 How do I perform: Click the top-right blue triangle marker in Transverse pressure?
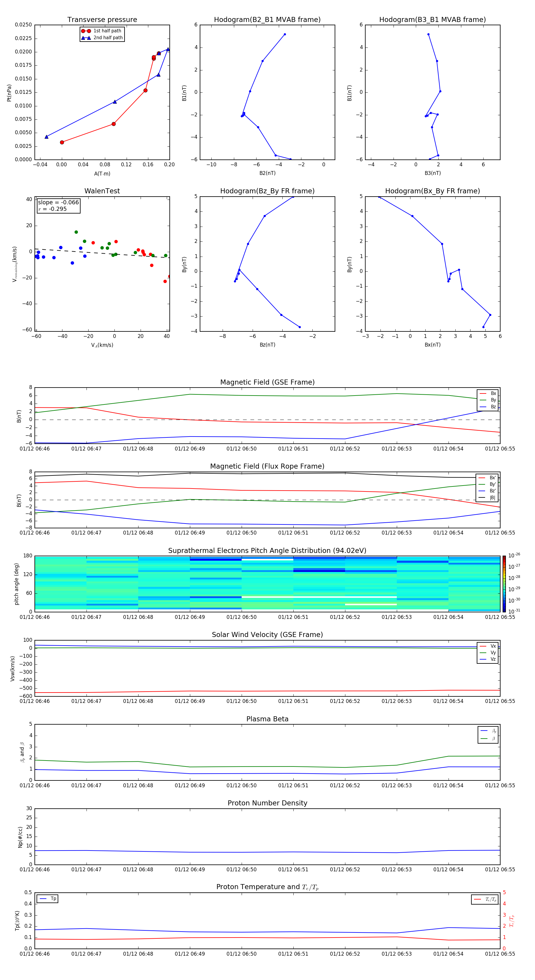[x=168, y=49]
